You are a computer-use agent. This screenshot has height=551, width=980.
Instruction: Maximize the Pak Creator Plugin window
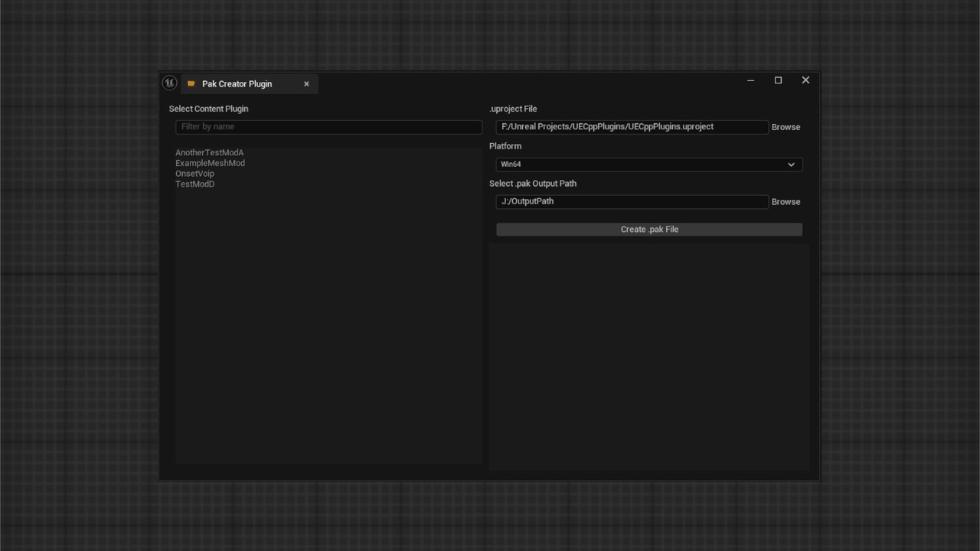[x=778, y=80]
